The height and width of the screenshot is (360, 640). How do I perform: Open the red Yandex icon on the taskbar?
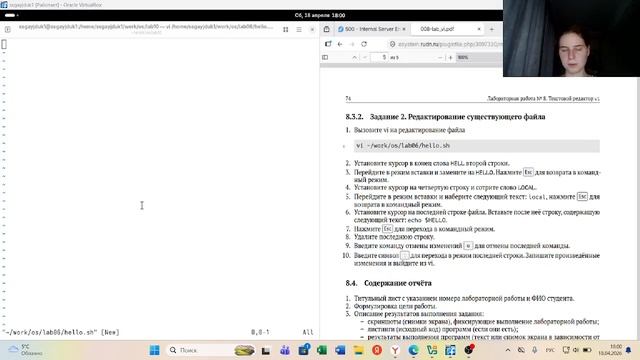click(377, 350)
